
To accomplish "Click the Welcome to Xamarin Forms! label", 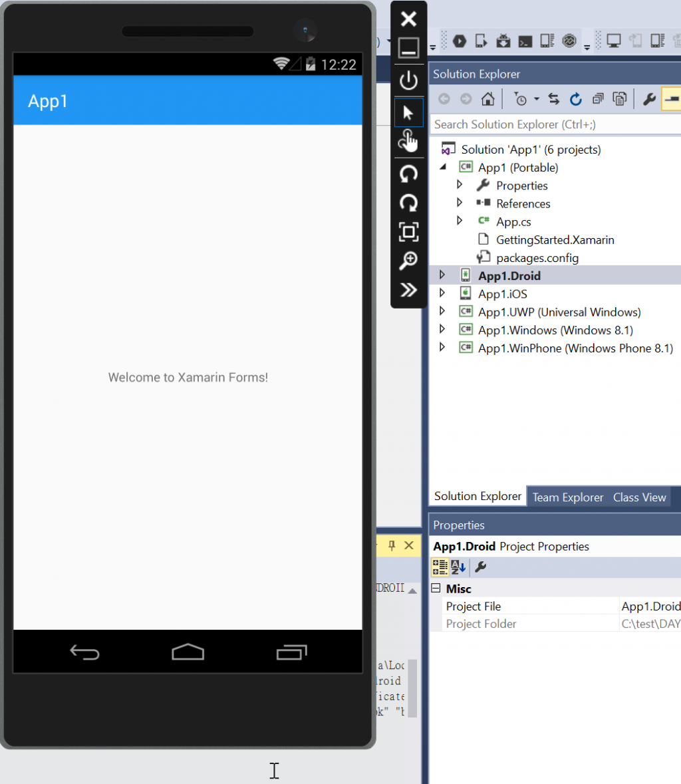I will [x=188, y=378].
